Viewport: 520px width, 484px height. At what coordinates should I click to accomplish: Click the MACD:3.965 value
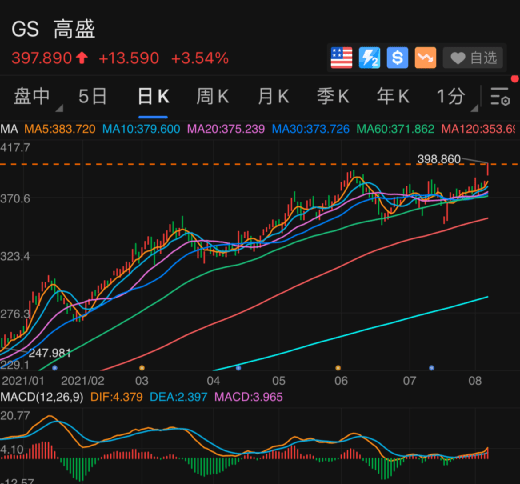tap(248, 397)
